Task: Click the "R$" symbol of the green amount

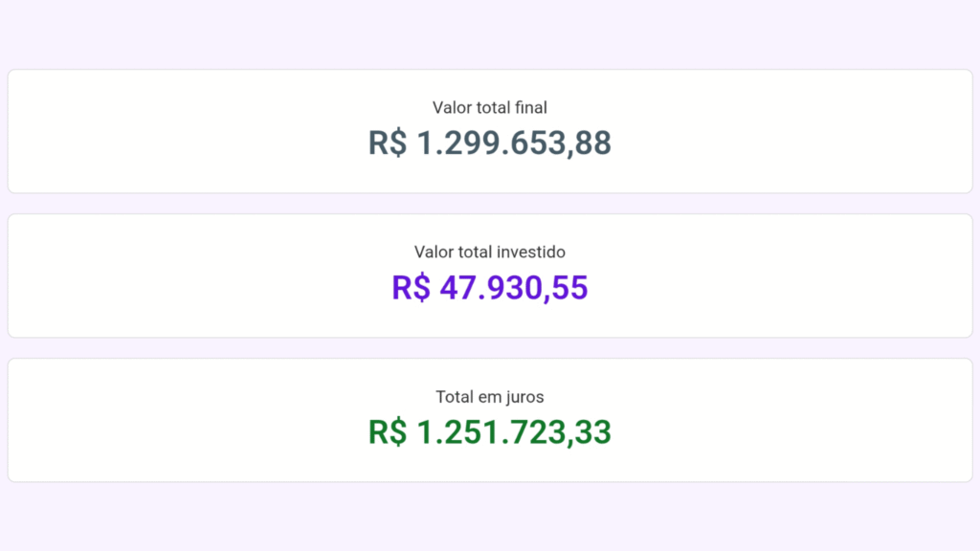Action: (x=388, y=432)
